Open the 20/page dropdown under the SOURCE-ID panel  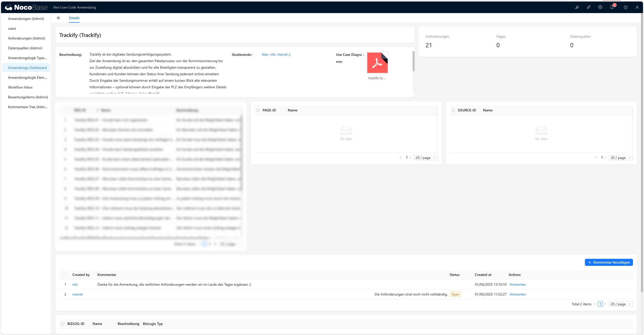point(620,157)
